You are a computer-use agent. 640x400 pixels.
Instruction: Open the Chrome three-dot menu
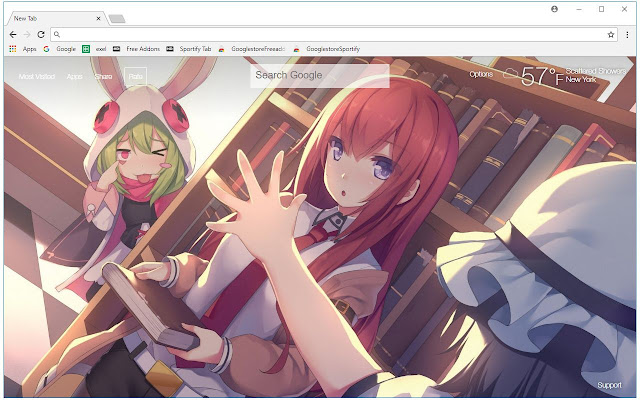627,35
